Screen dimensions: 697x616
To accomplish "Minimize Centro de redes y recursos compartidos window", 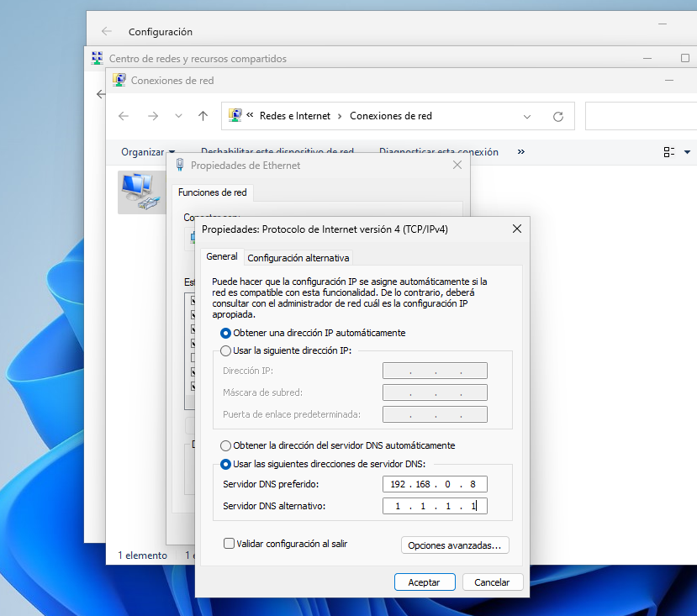I will point(647,58).
